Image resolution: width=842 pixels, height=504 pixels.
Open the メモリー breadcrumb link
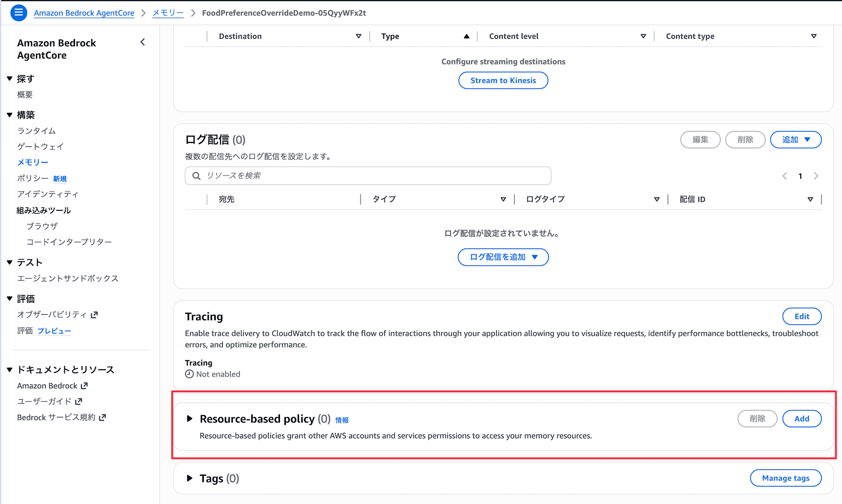(168, 13)
